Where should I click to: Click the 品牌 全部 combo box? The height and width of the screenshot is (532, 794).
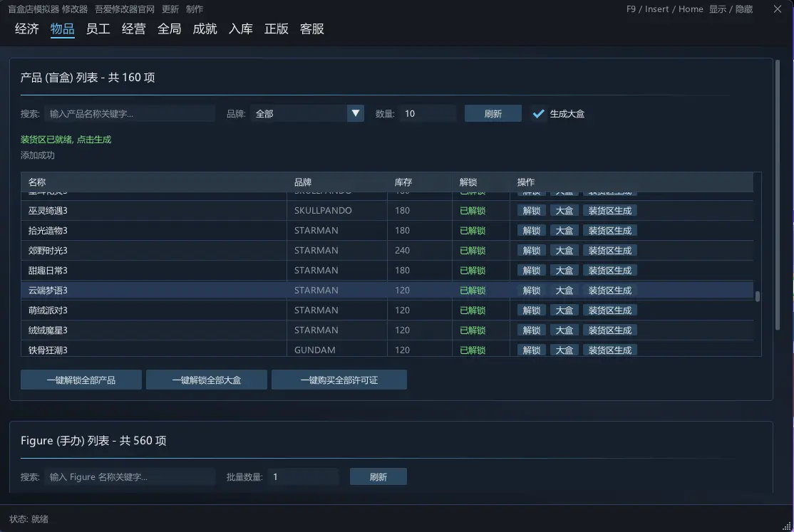[x=307, y=113]
